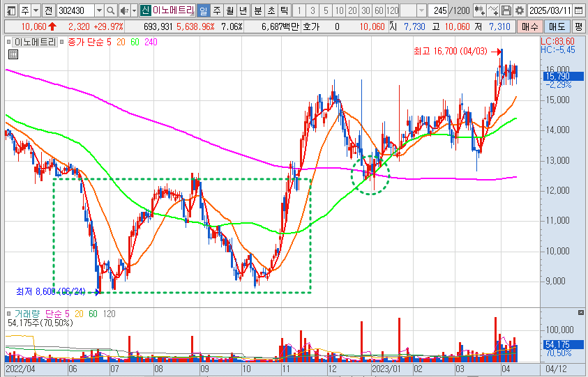Click the 2025/03/11 date field

(x=550, y=10)
